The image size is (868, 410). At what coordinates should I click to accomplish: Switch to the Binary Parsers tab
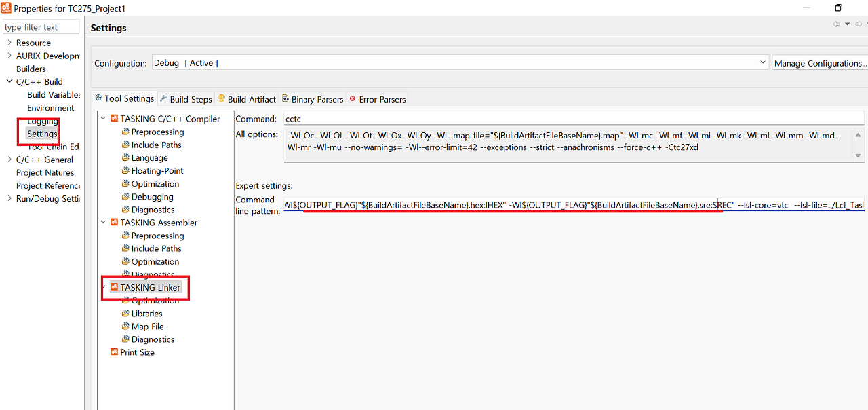(x=313, y=99)
